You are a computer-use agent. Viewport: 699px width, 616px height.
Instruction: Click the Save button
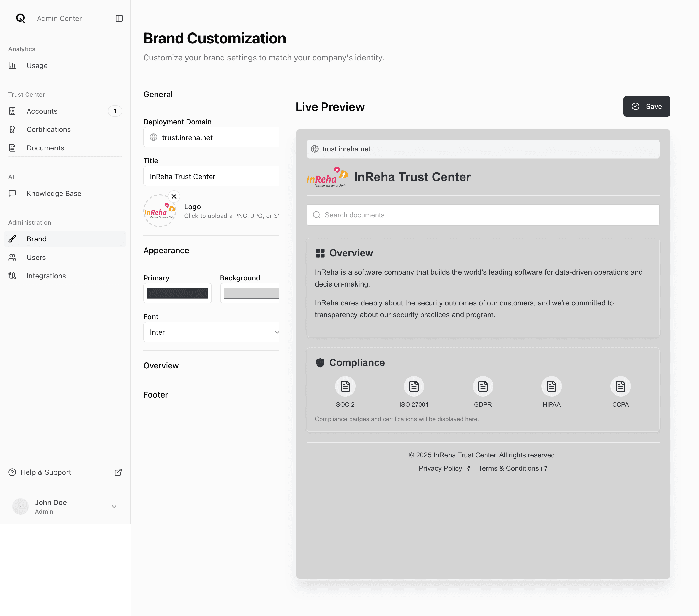point(646,106)
